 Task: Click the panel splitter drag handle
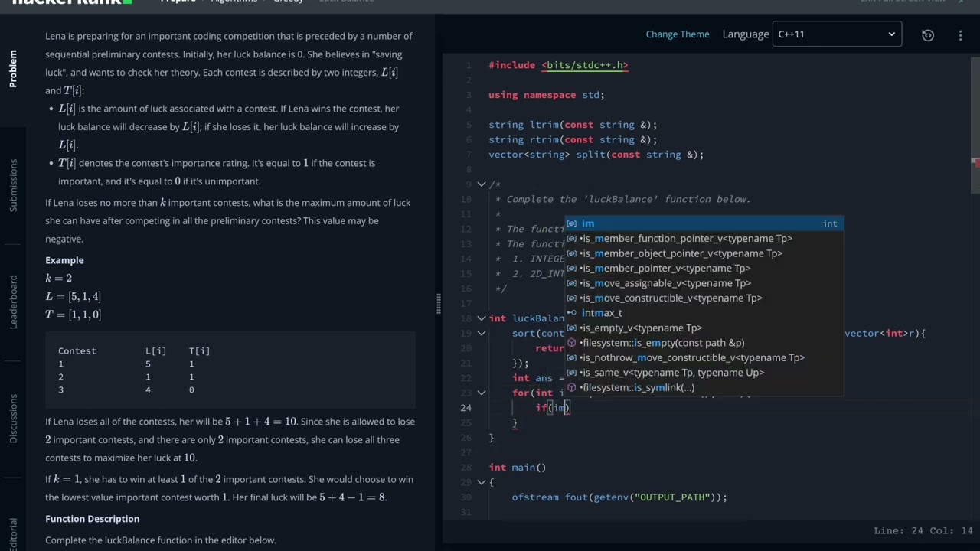coord(438,304)
